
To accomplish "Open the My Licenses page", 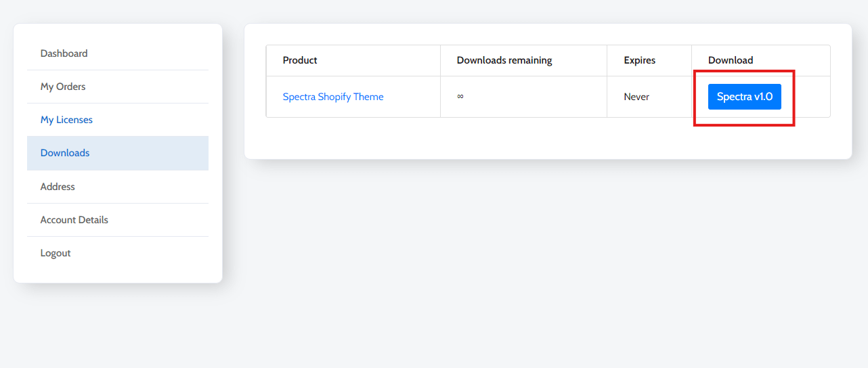I will coord(66,120).
